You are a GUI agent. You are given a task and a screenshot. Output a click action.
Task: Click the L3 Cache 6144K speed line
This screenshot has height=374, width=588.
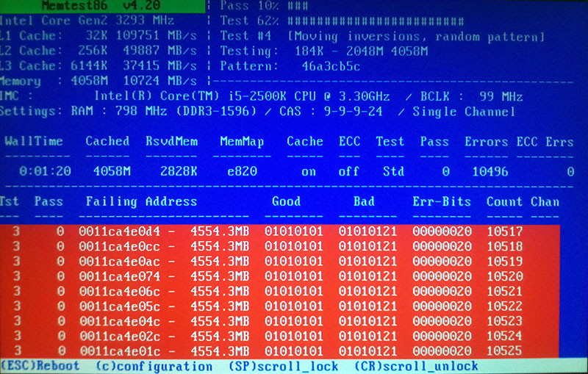[x=98, y=65]
